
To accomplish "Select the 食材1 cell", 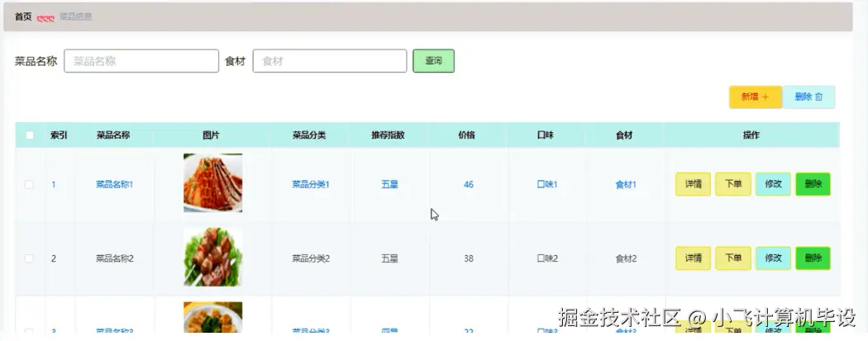I will coord(626,185).
